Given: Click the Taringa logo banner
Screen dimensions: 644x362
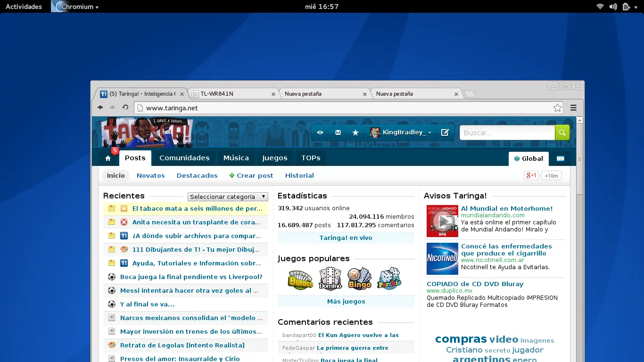Looking at the screenshot, I should (147, 132).
